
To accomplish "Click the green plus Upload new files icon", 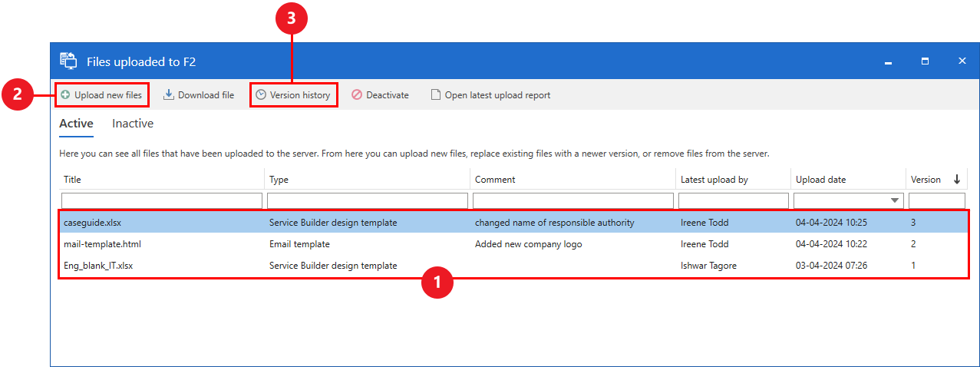I will [x=65, y=95].
